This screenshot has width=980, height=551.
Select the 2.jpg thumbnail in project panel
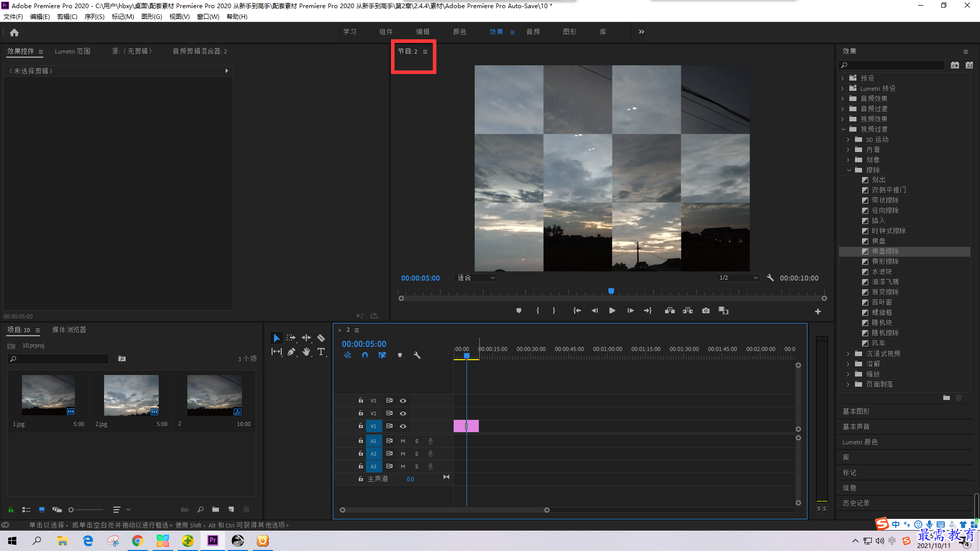[131, 395]
